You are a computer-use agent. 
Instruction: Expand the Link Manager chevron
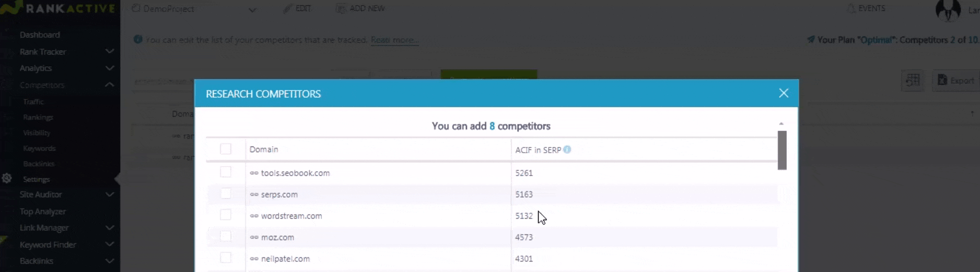(x=110, y=228)
